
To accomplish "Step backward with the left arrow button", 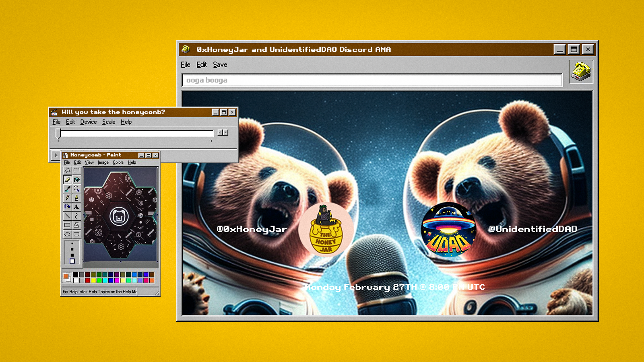I will coord(220,132).
